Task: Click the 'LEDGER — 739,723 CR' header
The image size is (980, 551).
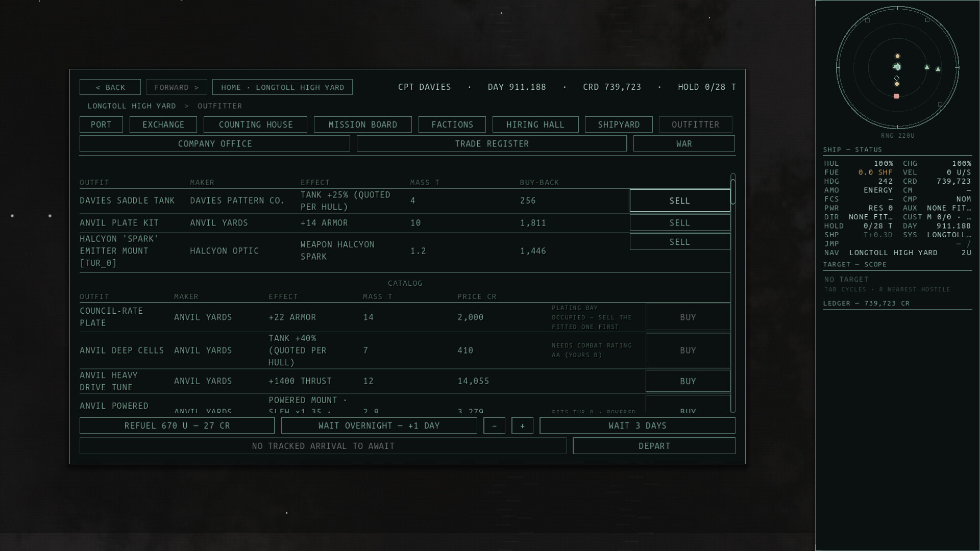Action: (x=866, y=303)
